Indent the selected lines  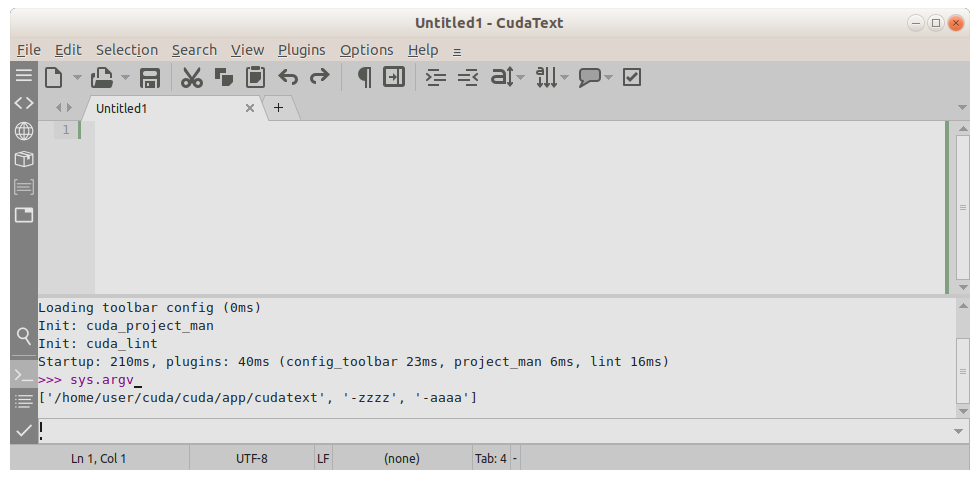click(436, 78)
